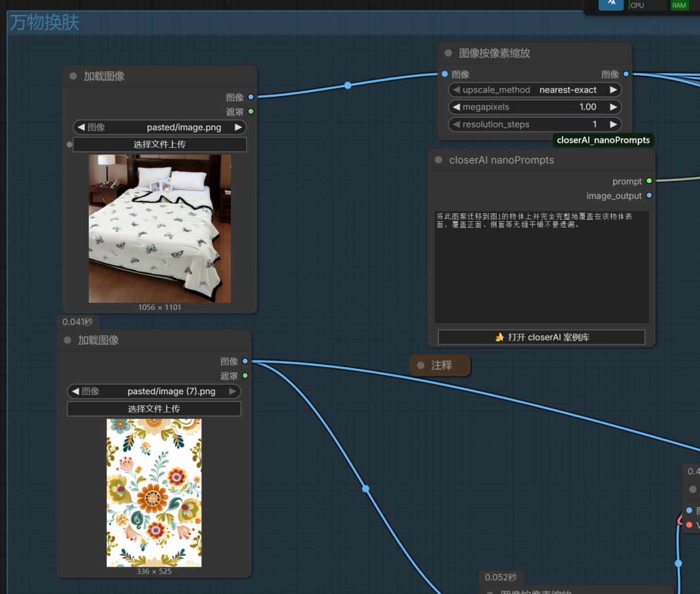Click the 图像按像素缩放 node title
The image size is (700, 594).
(x=494, y=53)
